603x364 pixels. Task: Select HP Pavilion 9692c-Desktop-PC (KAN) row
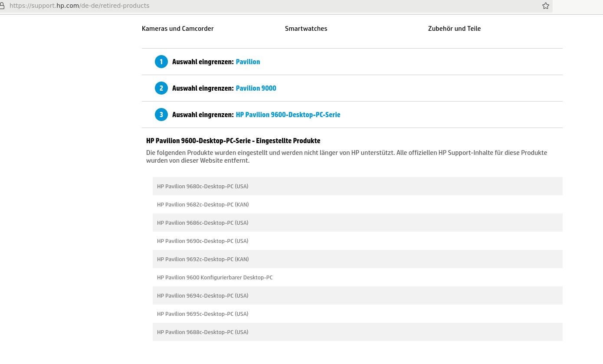(357, 259)
